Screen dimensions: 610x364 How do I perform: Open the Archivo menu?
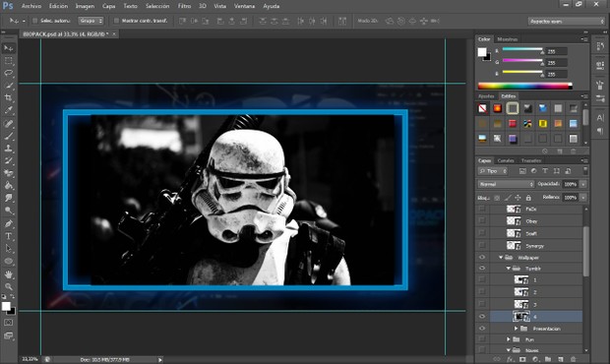31,6
